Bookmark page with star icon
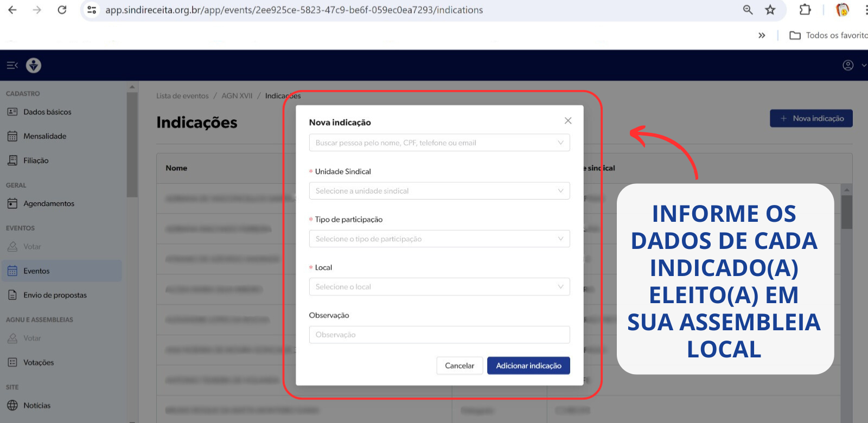Viewport: 868px width, 423px height. tap(770, 10)
